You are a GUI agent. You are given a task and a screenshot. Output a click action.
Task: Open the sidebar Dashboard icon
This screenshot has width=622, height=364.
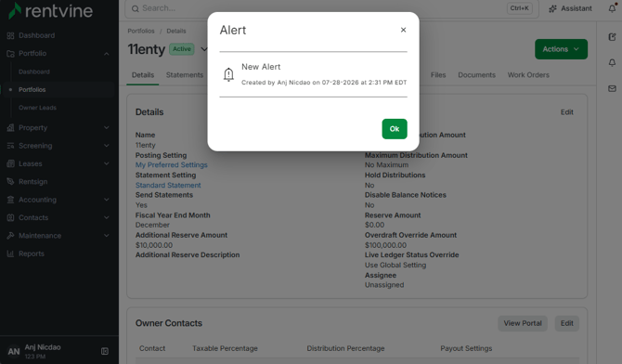(x=10, y=35)
